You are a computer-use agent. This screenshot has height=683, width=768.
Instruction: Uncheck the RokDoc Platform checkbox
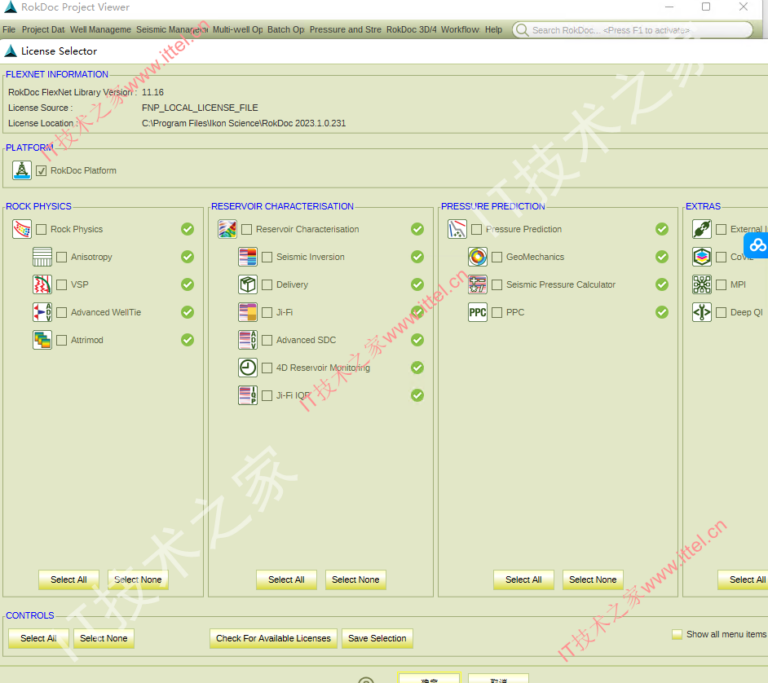click(x=41, y=171)
